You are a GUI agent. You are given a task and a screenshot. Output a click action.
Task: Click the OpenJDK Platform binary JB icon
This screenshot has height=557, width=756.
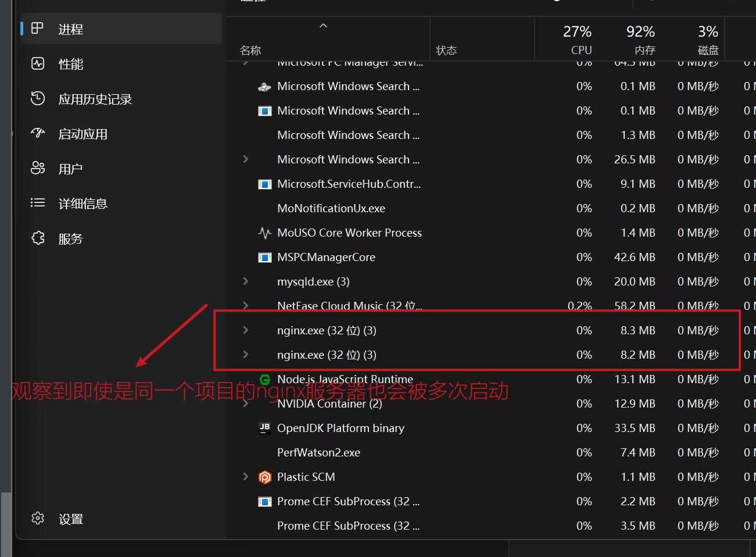(x=264, y=429)
